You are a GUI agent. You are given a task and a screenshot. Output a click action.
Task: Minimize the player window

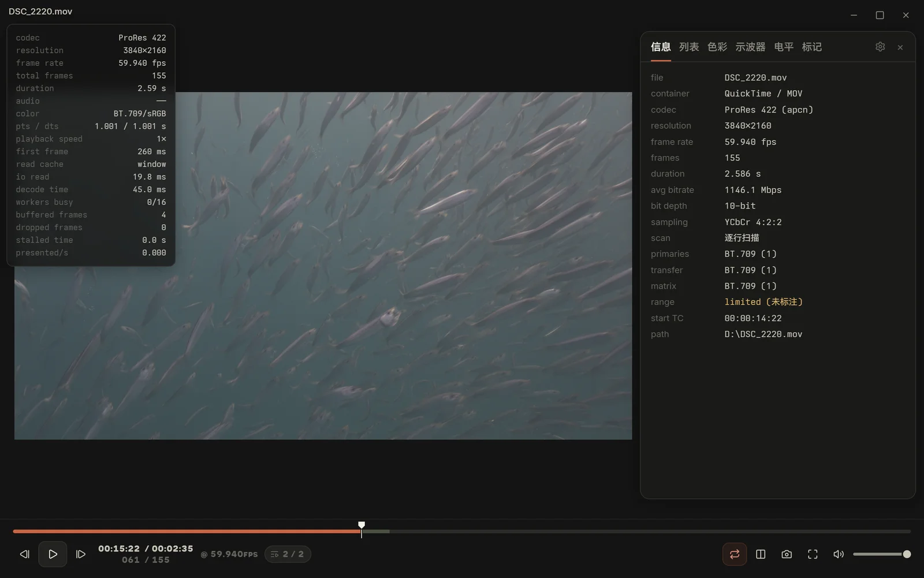(854, 15)
